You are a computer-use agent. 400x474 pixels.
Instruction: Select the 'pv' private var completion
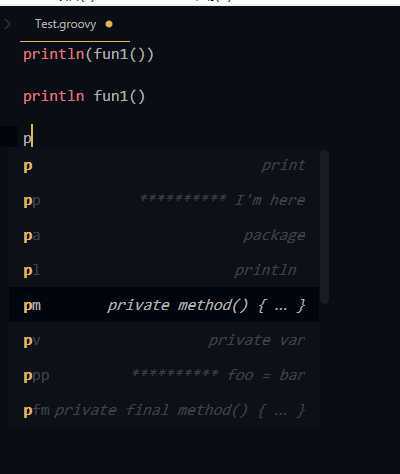164,341
